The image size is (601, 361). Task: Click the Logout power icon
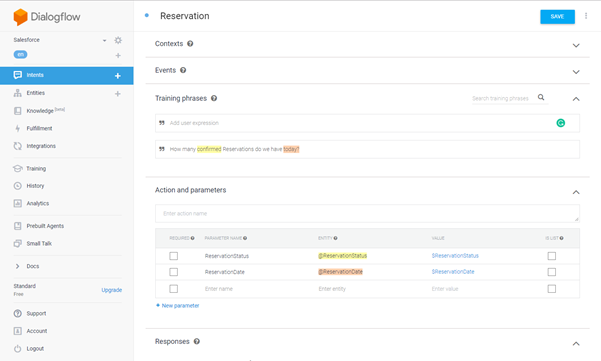pos(18,349)
